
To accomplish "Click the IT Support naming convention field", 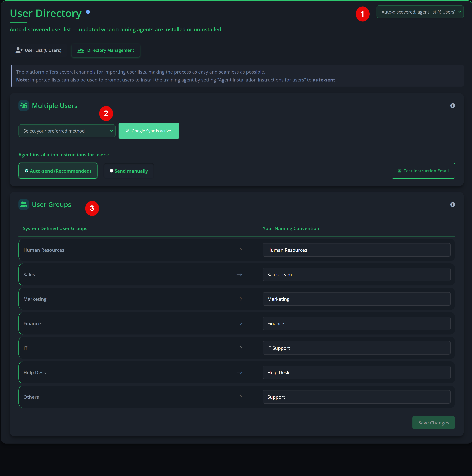I will (356, 348).
